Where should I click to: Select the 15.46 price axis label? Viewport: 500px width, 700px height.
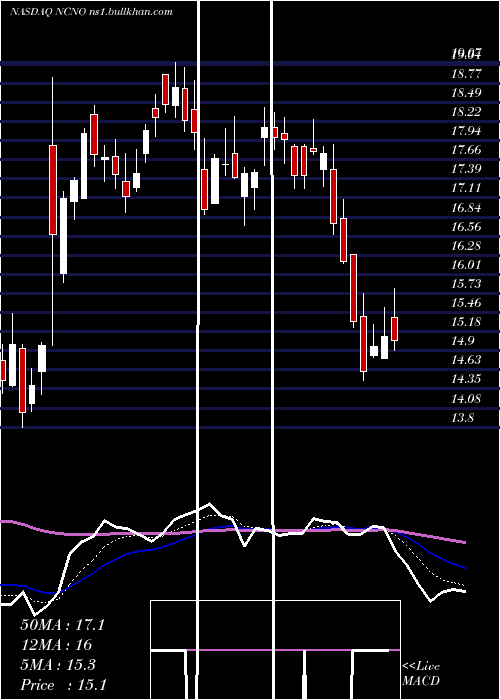coord(467,303)
